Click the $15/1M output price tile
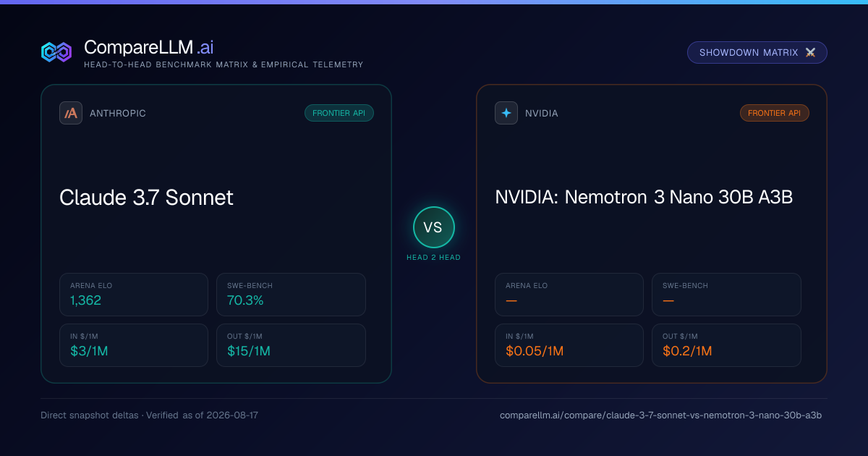The width and height of the screenshot is (868, 456). coord(291,345)
